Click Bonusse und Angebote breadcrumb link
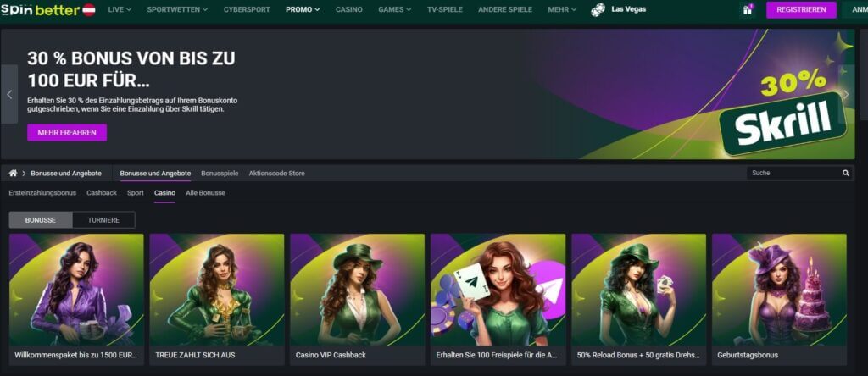 pyautogui.click(x=66, y=173)
